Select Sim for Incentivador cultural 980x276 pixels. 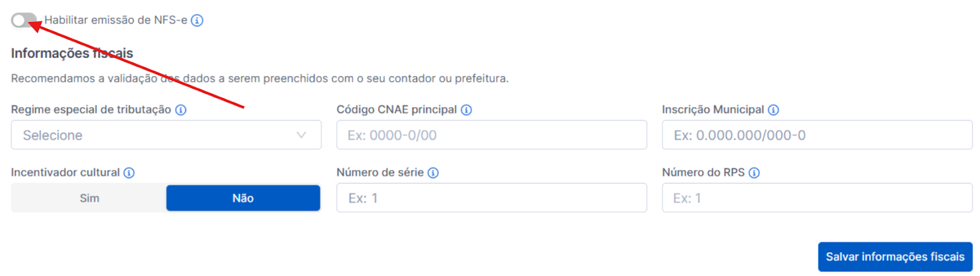[89, 198]
